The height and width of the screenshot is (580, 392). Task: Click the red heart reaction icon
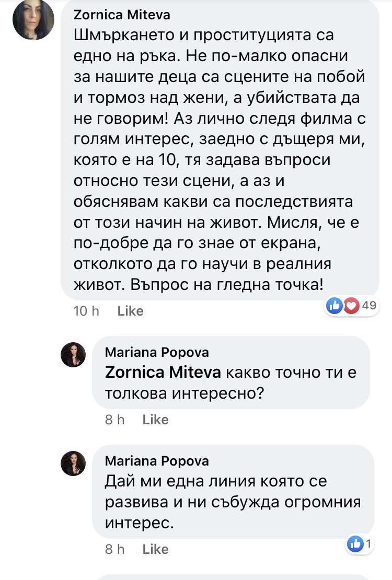(x=351, y=306)
